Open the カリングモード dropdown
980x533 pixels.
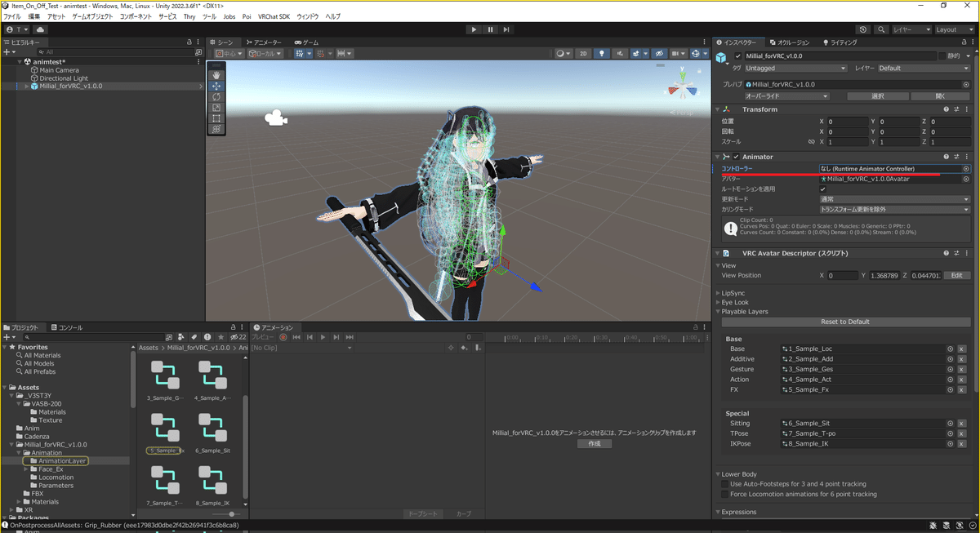[x=894, y=209]
